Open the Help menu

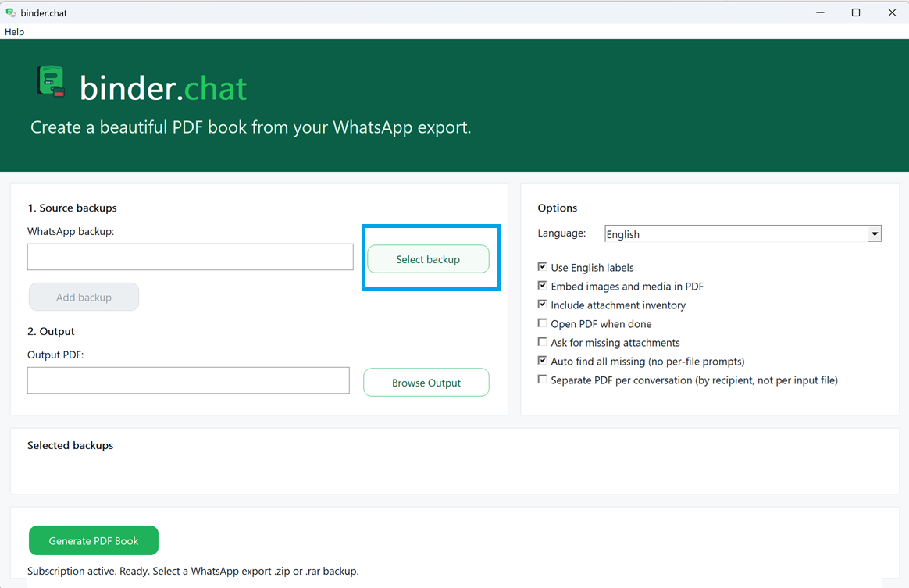(x=15, y=32)
